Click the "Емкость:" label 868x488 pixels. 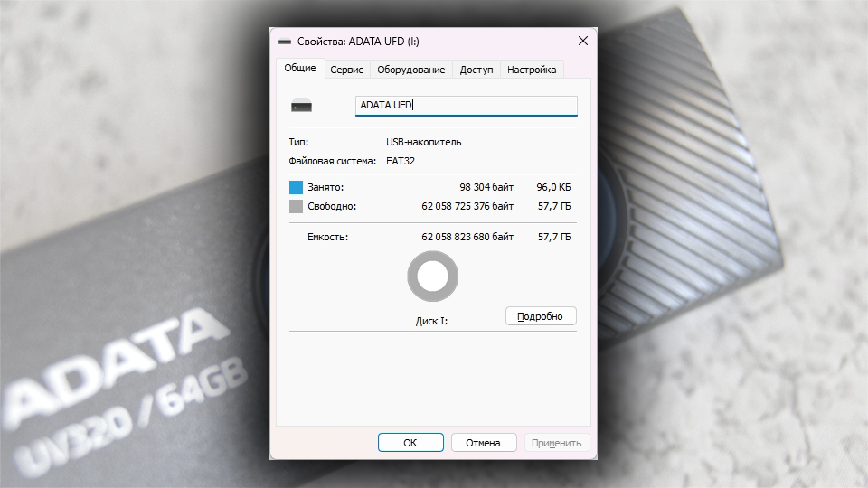click(327, 237)
